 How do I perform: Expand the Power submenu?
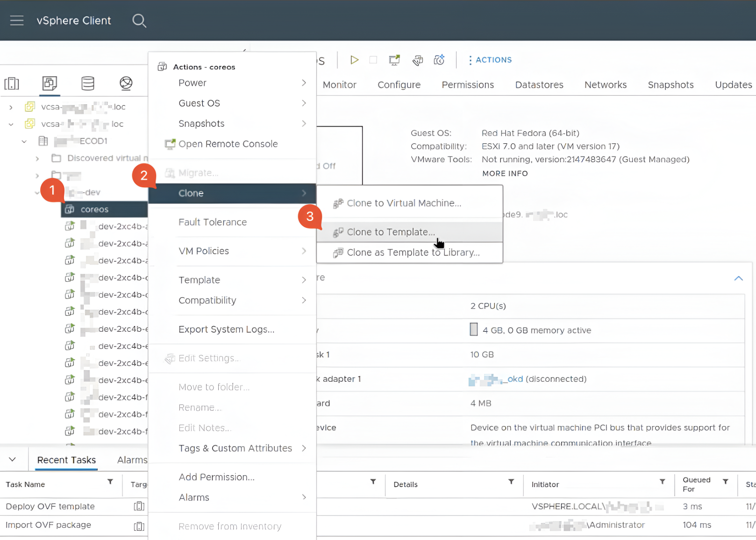click(232, 83)
